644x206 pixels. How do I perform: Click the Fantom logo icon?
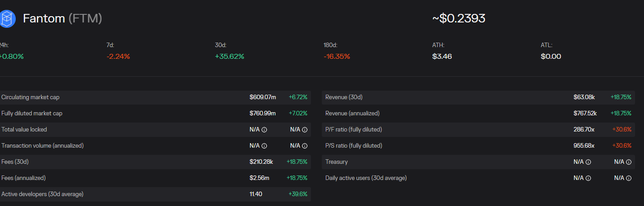pyautogui.click(x=7, y=19)
